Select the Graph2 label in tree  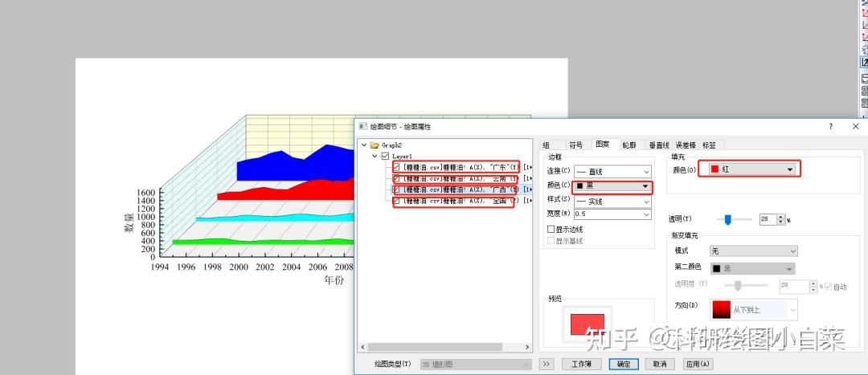[x=391, y=145]
